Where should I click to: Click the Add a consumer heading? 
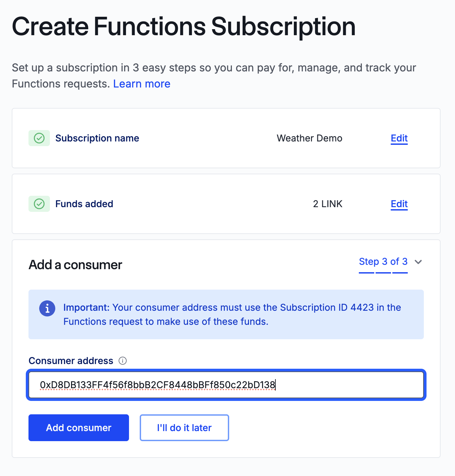pos(75,265)
